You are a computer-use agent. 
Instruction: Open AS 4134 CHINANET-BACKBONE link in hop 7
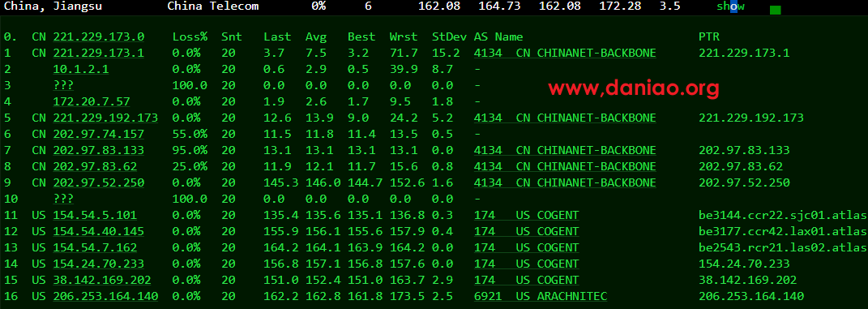tap(565, 150)
